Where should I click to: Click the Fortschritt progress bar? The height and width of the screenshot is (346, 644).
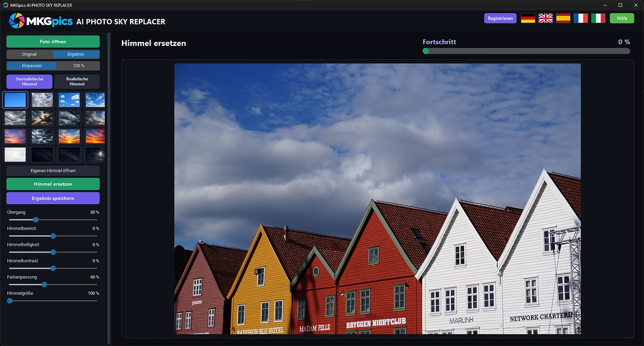526,52
